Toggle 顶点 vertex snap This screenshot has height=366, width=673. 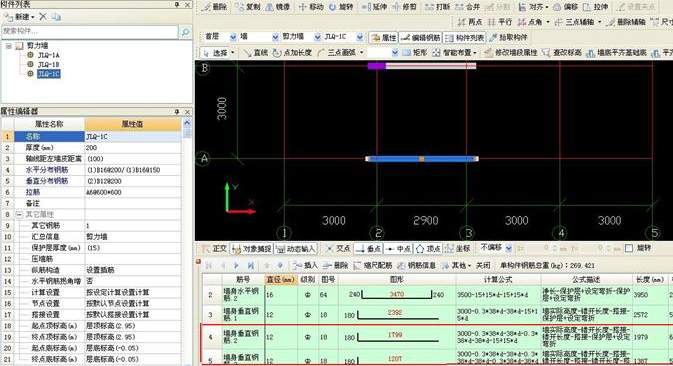428,248
